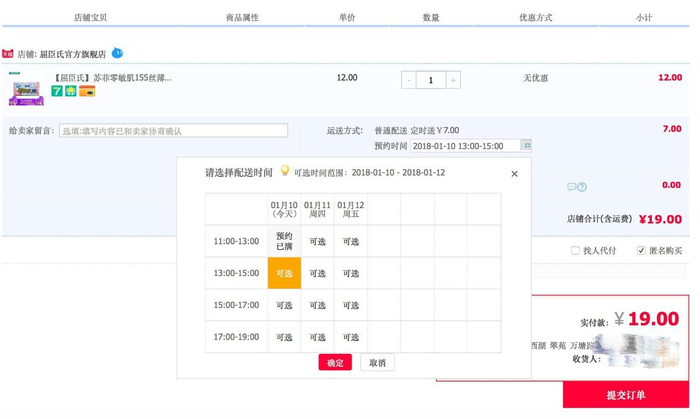Select 13:00-15:00 slot on 01月12 周五

pos(351,273)
